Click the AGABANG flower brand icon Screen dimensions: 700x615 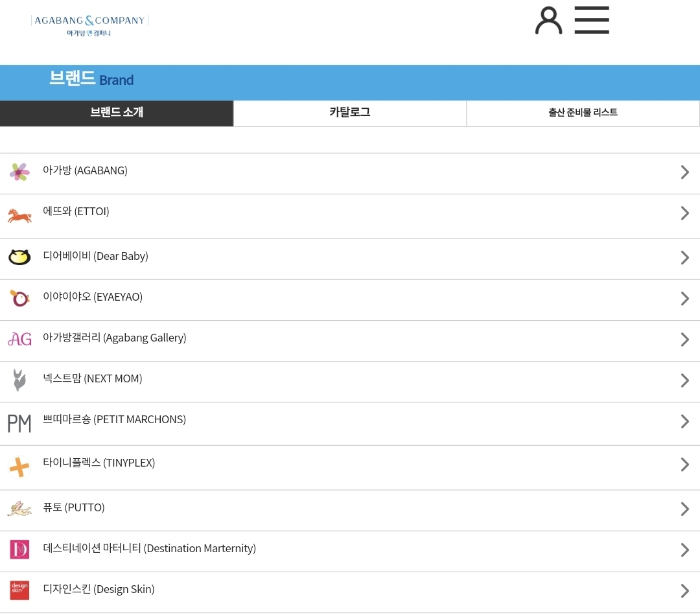click(19, 172)
